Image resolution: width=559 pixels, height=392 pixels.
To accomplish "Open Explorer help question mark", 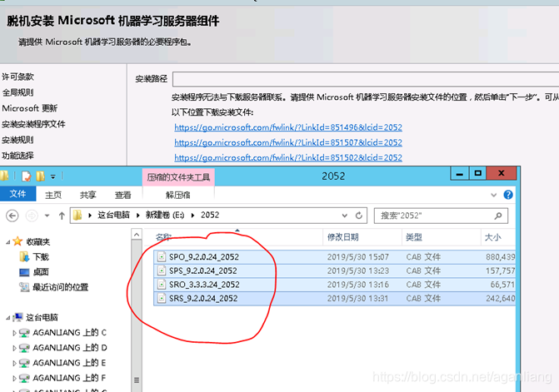I will coord(508,195).
